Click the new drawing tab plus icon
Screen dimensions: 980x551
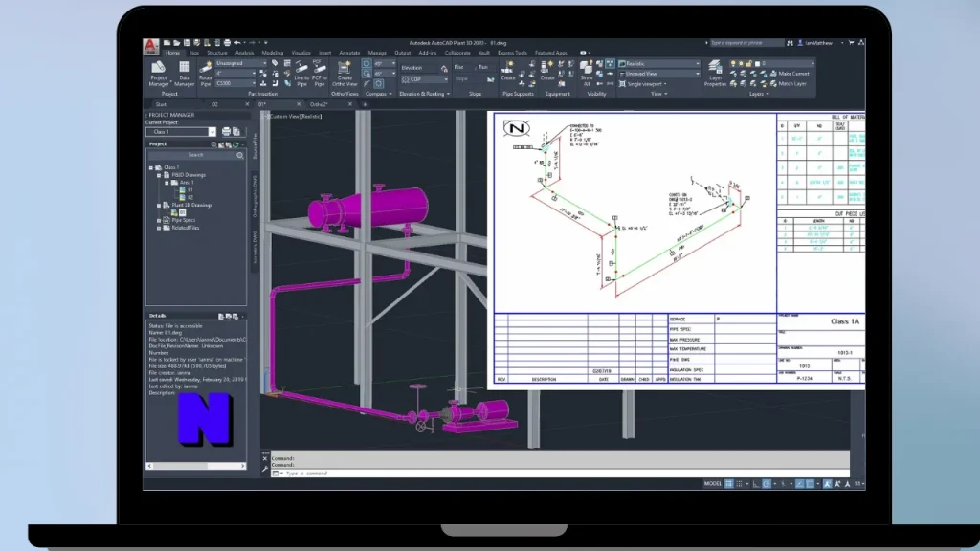click(365, 105)
